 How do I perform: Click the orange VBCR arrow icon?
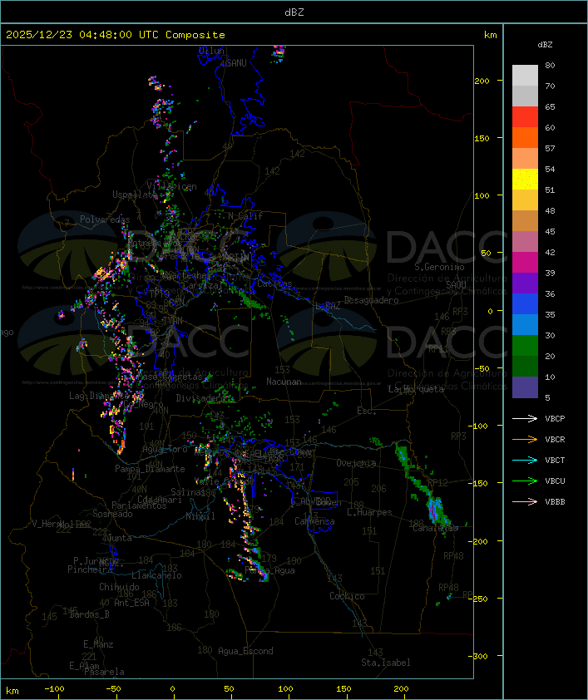click(x=525, y=439)
